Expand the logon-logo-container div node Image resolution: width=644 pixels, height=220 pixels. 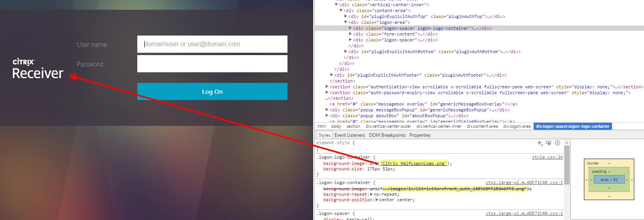click(350, 28)
